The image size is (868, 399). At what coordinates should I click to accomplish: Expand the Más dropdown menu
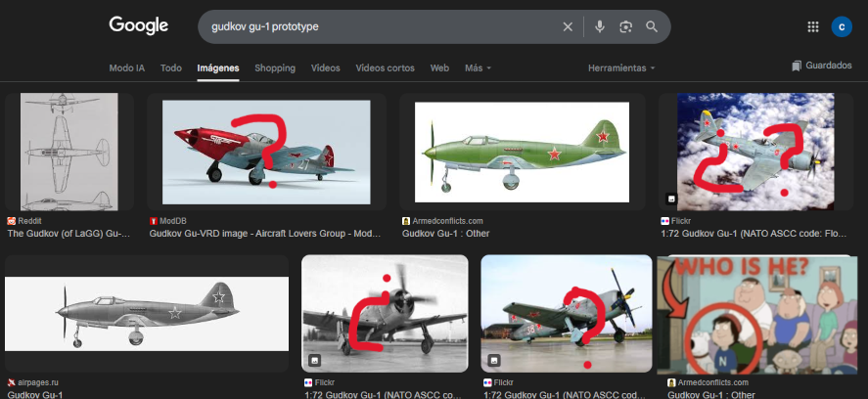coord(478,68)
